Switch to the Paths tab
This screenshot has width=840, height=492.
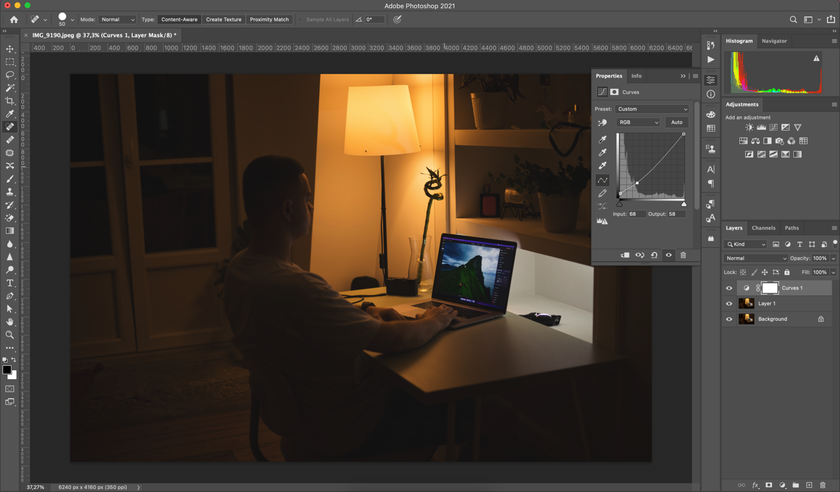tap(792, 228)
